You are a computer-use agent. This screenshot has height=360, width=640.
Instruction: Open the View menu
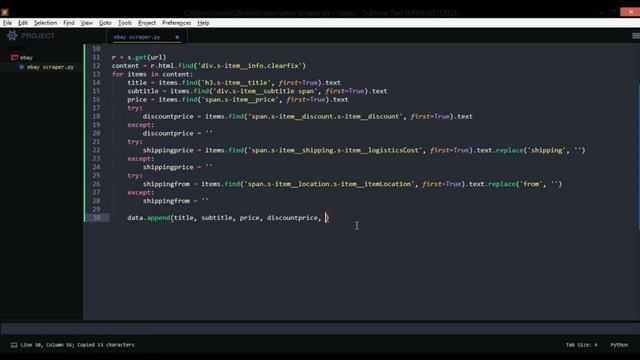(87, 23)
